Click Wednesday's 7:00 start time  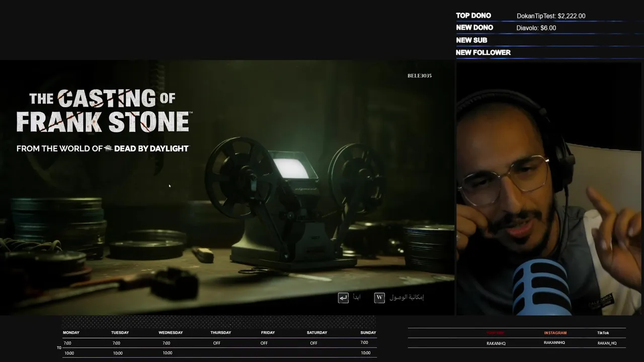click(166, 343)
